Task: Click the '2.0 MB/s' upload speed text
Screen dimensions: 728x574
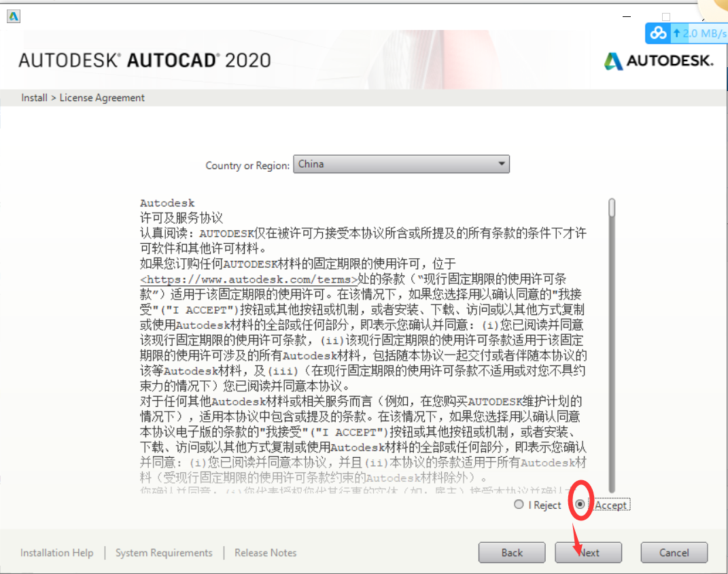Action: coord(704,33)
